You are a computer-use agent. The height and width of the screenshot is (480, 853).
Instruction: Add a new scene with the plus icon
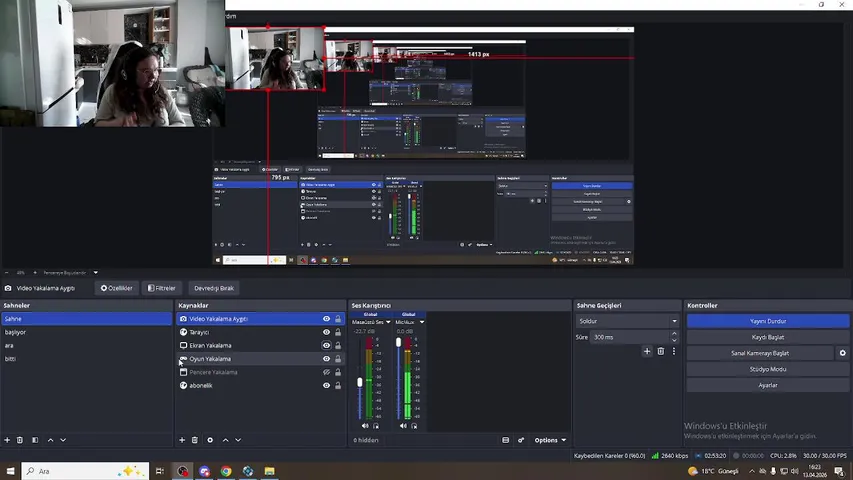click(x=7, y=440)
